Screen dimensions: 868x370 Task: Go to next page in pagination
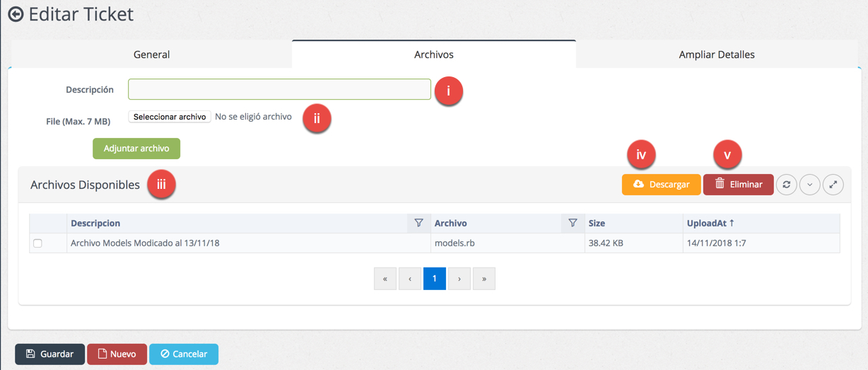(x=459, y=279)
